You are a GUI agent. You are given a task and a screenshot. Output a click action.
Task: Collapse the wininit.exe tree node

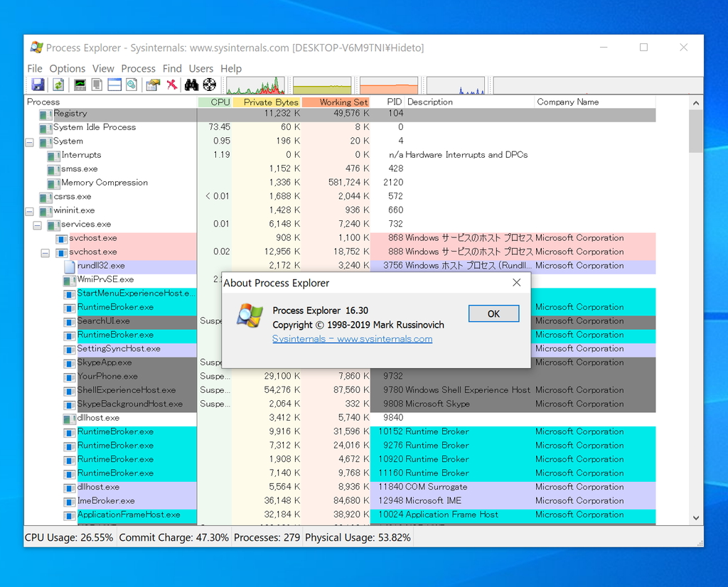tap(28, 210)
